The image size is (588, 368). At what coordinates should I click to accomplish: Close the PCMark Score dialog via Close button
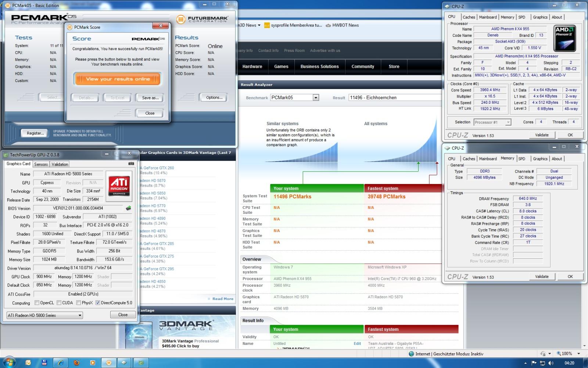click(x=150, y=113)
